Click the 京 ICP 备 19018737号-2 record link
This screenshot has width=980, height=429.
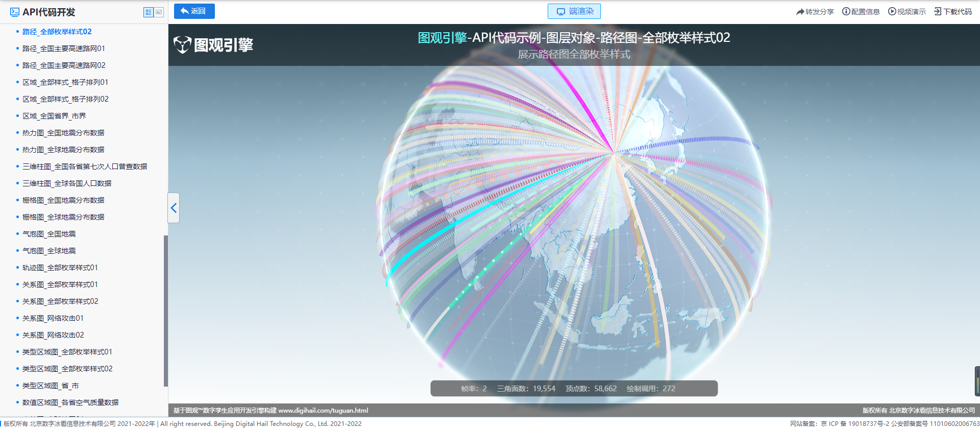tap(855, 424)
